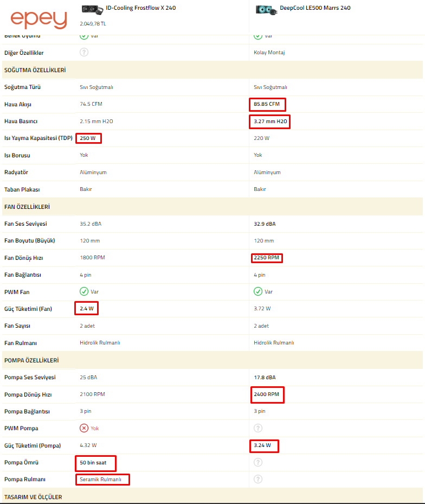
Task: Select the 17.8 dBA value
Action: (265, 378)
